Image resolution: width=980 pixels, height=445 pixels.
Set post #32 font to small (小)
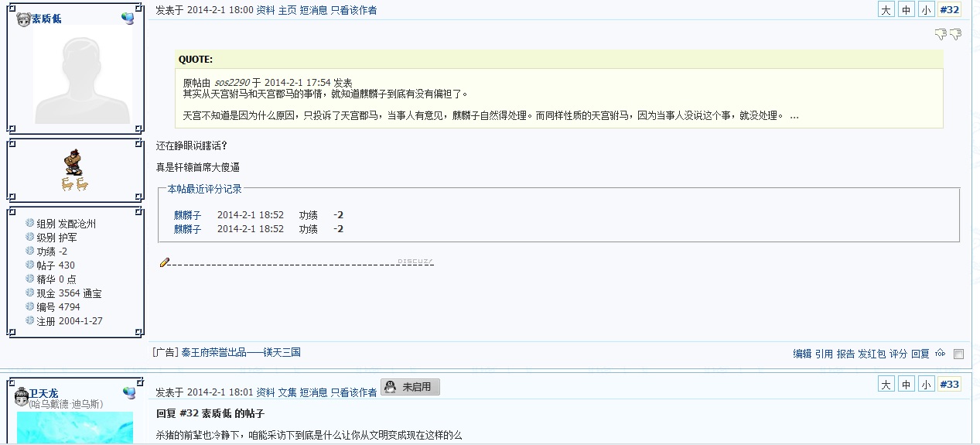tap(927, 10)
